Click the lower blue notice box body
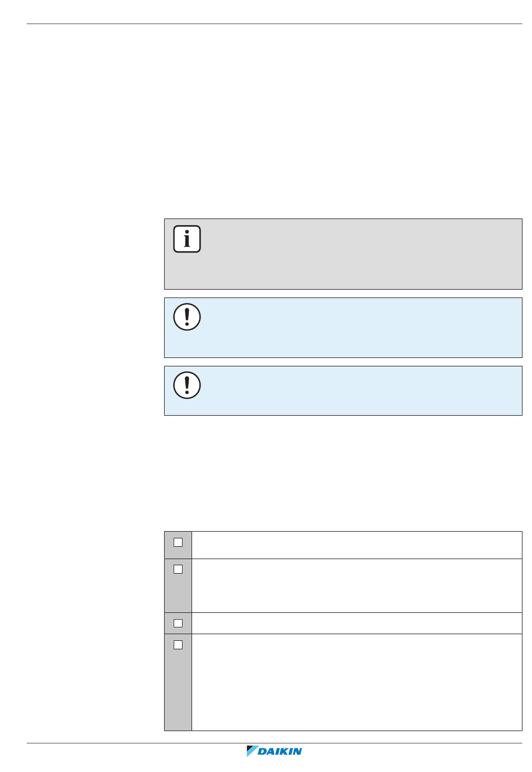 pos(358,390)
